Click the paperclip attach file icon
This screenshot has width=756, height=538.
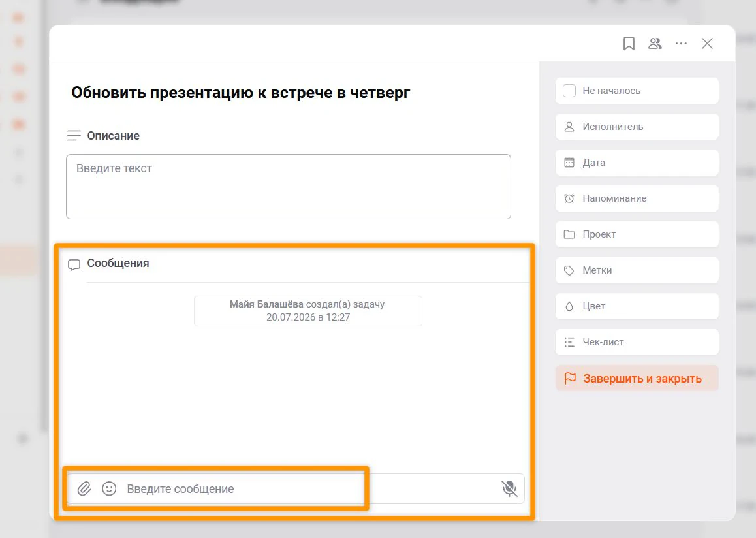pyautogui.click(x=84, y=489)
